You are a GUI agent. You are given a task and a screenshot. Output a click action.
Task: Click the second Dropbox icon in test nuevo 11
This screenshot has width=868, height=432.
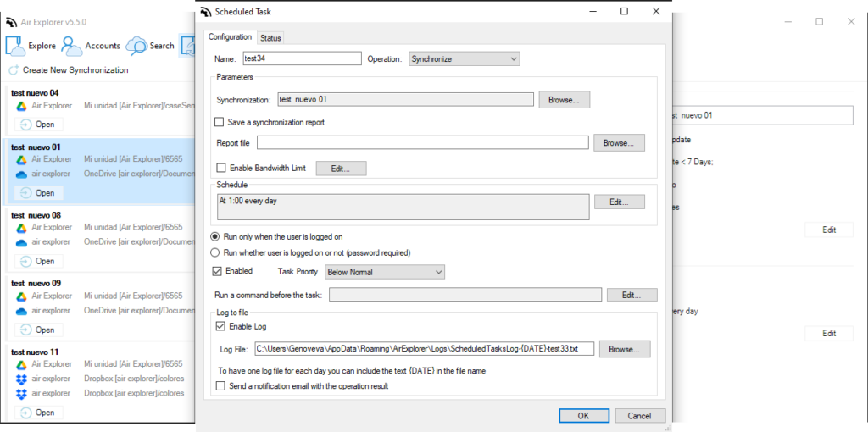point(21,394)
